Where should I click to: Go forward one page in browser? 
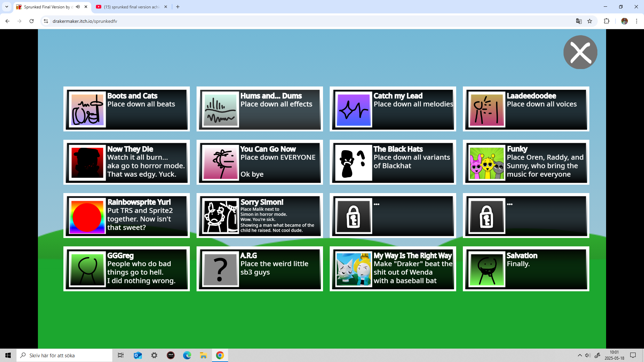[19, 21]
